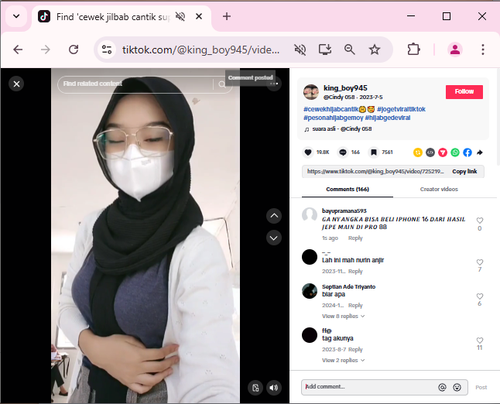The height and width of the screenshot is (404, 500).
Task: Mention a user with @ icon
Action: [x=442, y=387]
